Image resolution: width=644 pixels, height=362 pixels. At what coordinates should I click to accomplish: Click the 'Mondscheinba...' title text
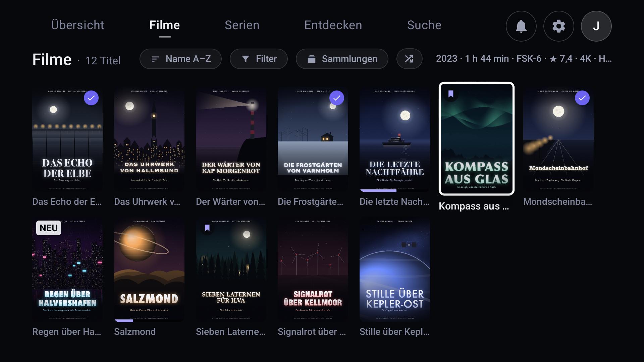point(557,202)
